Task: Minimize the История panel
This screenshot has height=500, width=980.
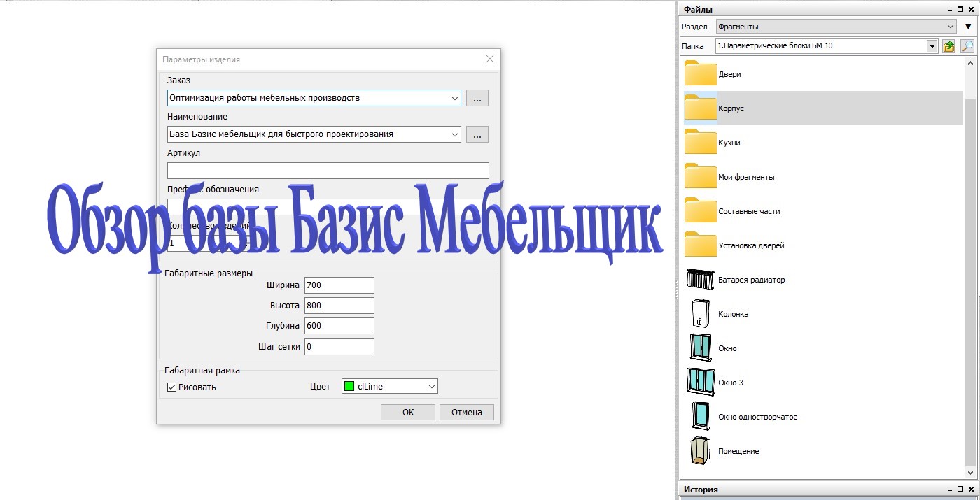Action: 950,490
